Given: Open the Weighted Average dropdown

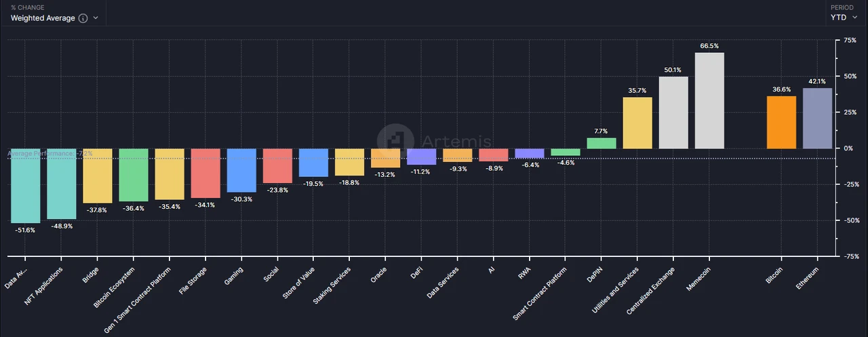Looking at the screenshot, I should pyautogui.click(x=54, y=18).
